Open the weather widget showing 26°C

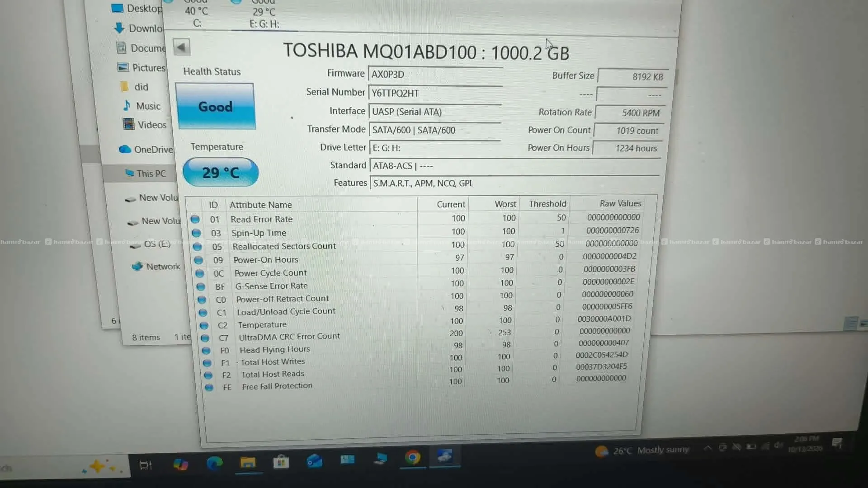(642, 450)
